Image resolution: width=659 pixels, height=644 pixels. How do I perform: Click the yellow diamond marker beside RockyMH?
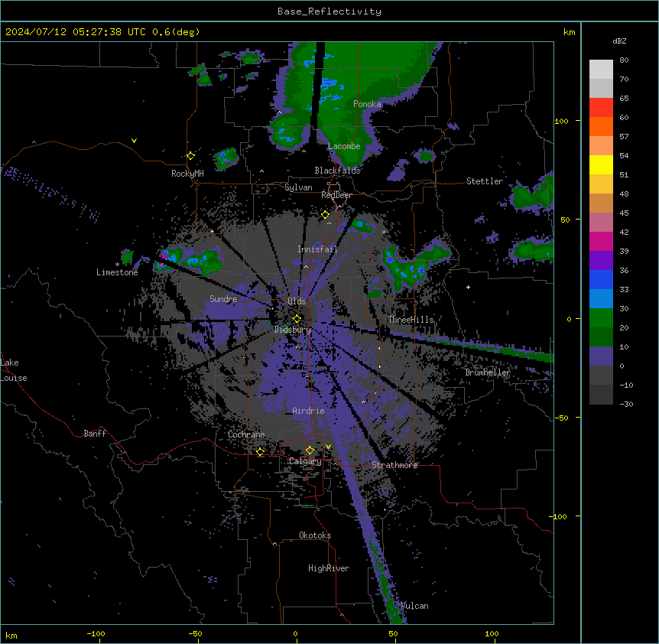click(x=191, y=156)
